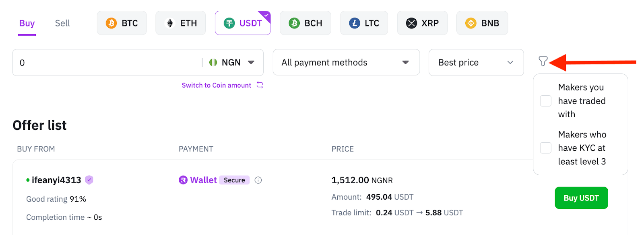Viewport: 644px width, 235px height.
Task: Switch to the Buy tab
Action: 27,23
